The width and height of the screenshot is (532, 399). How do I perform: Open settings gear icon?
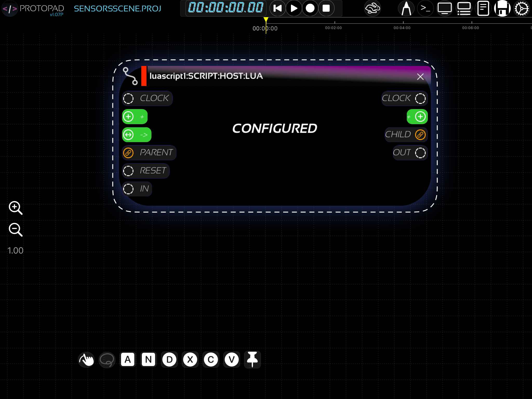click(x=521, y=9)
